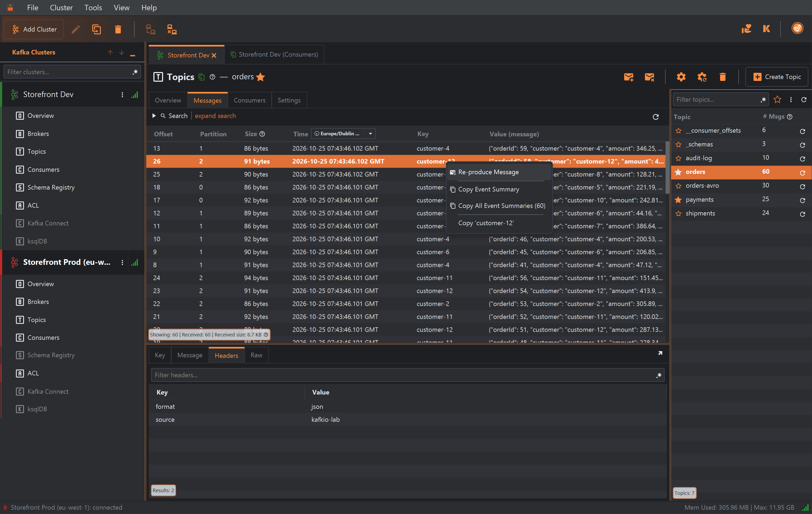This screenshot has height=514, width=812.
Task: Unfavorite the payments topic star
Action: pyautogui.click(x=679, y=200)
